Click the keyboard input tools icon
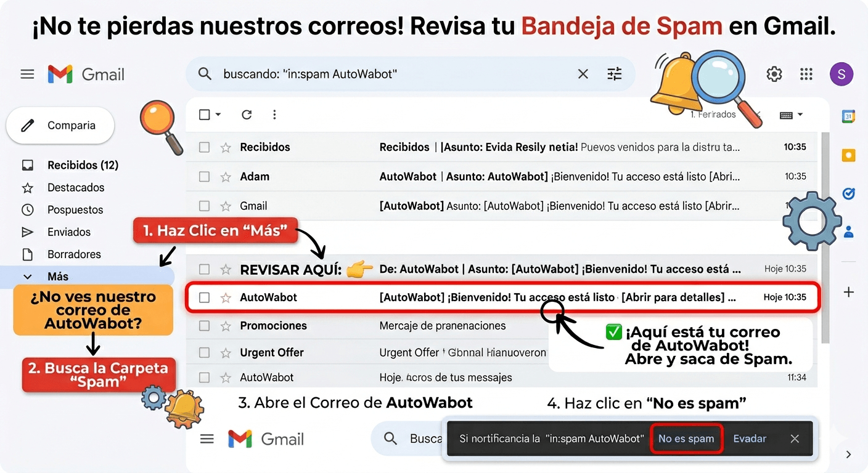 [x=786, y=115]
